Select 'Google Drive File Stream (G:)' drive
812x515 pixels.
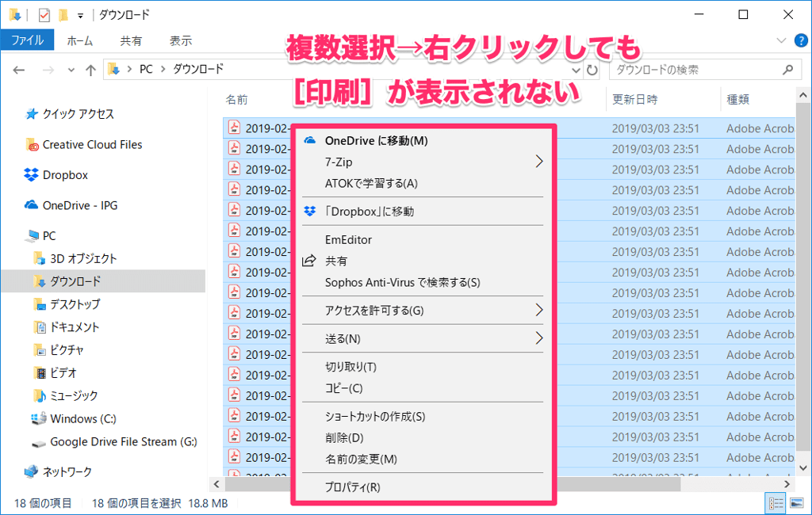coord(123,442)
